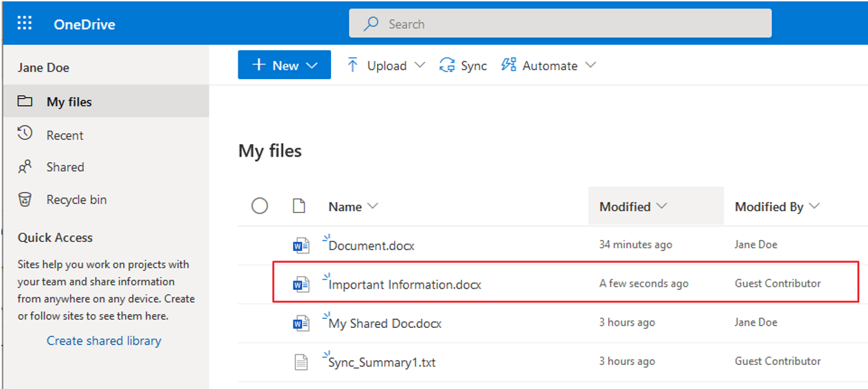This screenshot has height=389, width=868.
Task: Click the Recent clock icon
Action: [x=25, y=133]
